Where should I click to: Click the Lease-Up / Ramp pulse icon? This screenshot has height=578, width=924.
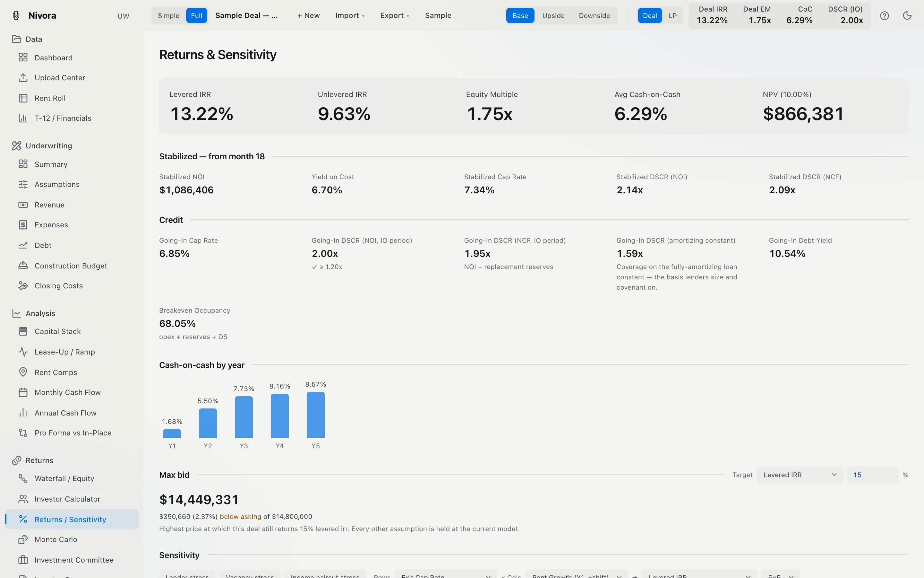23,352
